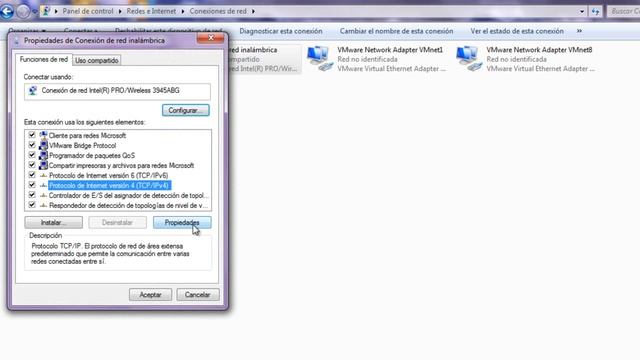Click VMware Bridge Protocol icon
Viewport: 640px width, 360px height.
tap(43, 145)
